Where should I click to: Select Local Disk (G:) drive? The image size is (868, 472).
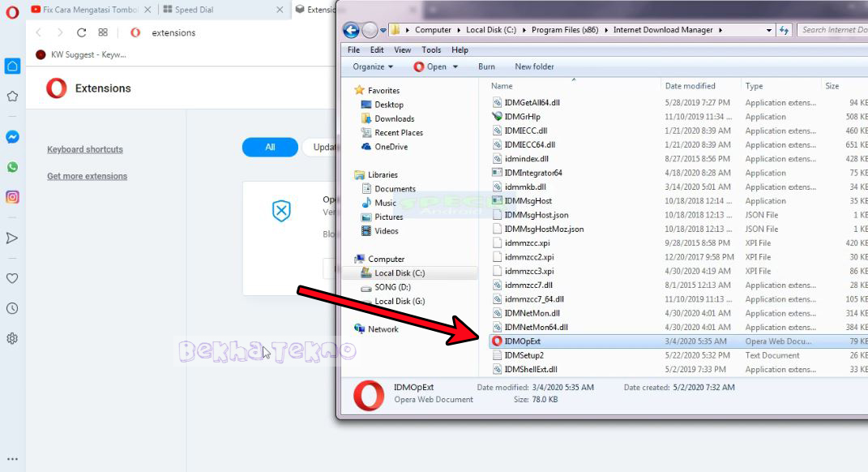pyautogui.click(x=400, y=302)
